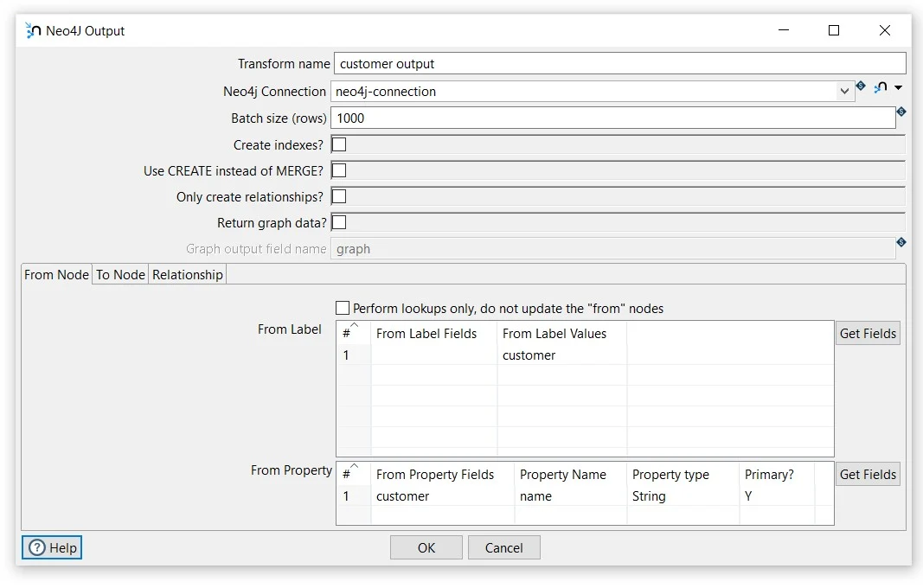Click the Transform name text field
The height and width of the screenshot is (588, 923).
[619, 64]
